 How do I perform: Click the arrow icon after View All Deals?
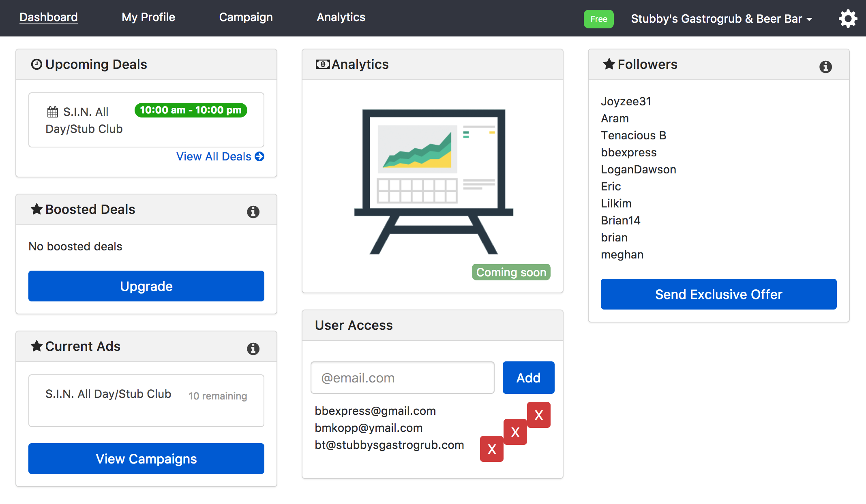[x=259, y=156]
